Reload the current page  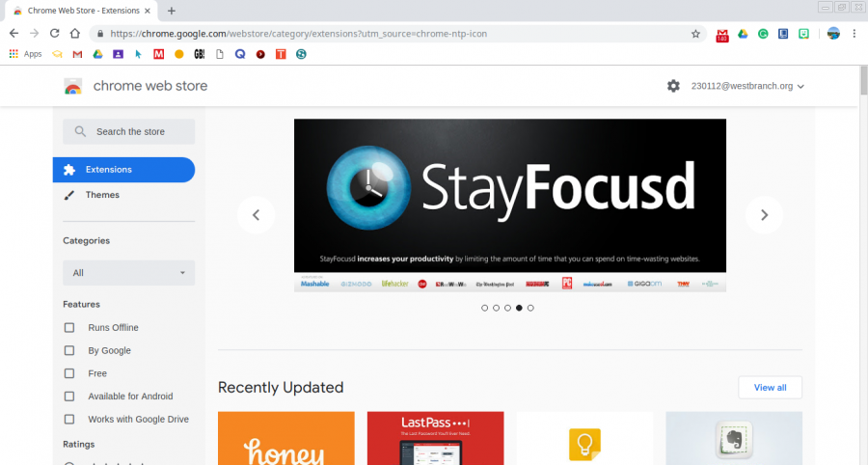(x=54, y=34)
